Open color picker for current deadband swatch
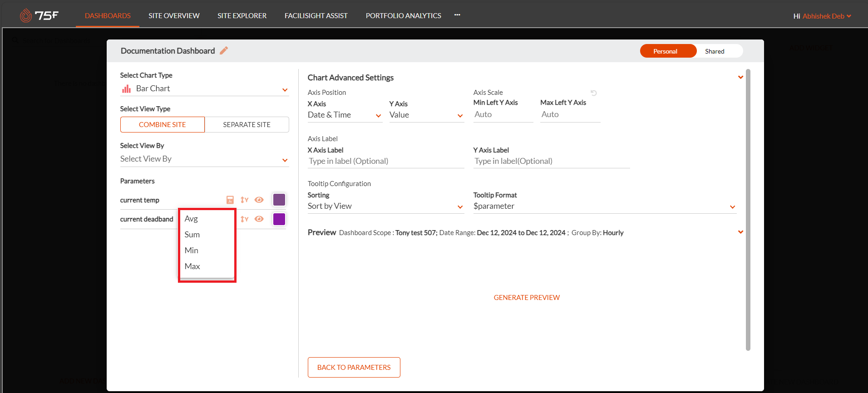 279,219
